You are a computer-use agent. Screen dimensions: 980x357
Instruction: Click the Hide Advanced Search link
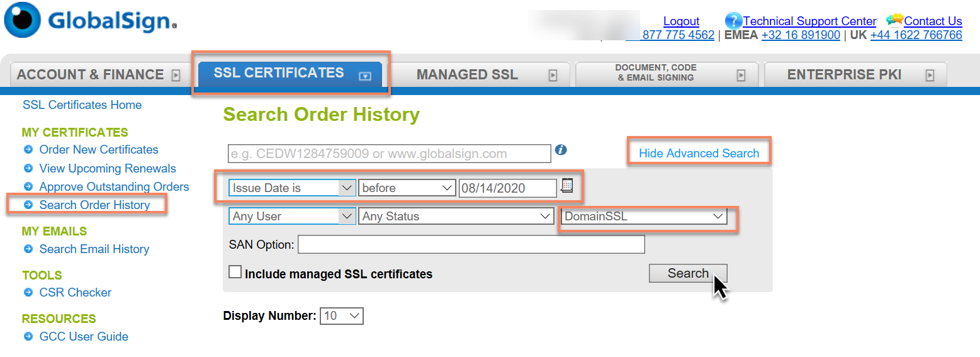tap(699, 153)
